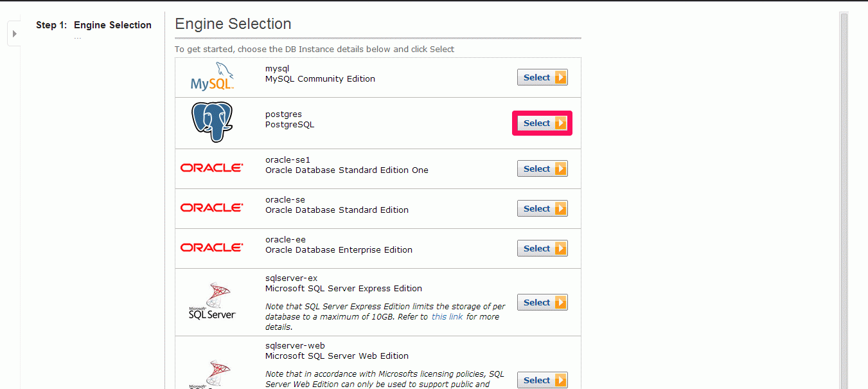868x389 pixels.
Task: Open "this link" in the SQL Server Express note
Action: pos(447,316)
